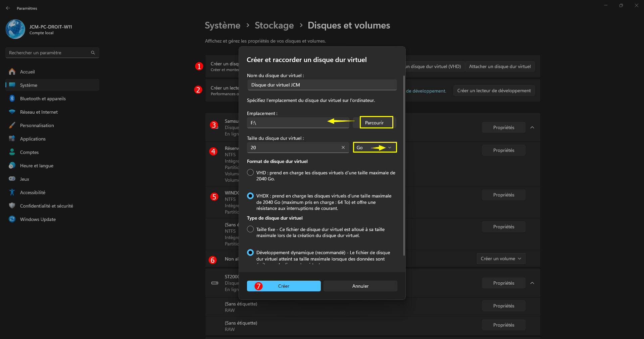Click the virtual disk name field
The width and height of the screenshot is (644, 339).
point(322,85)
